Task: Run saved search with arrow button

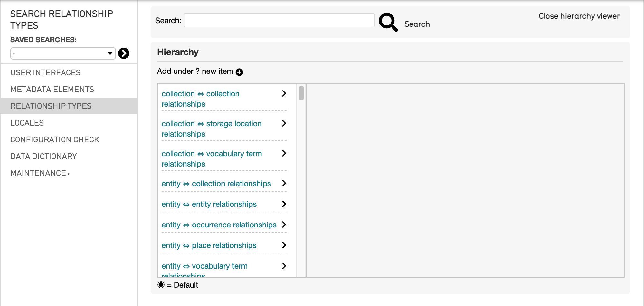Action: (124, 53)
